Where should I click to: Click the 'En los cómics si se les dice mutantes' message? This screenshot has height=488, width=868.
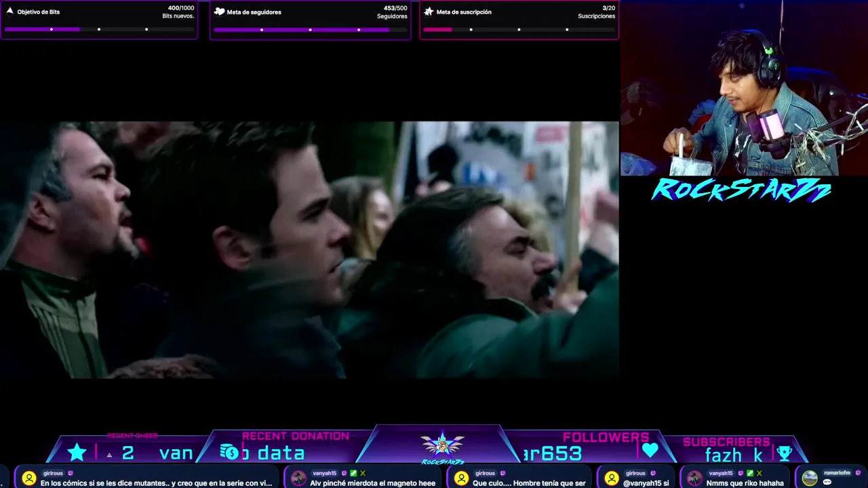point(156,483)
